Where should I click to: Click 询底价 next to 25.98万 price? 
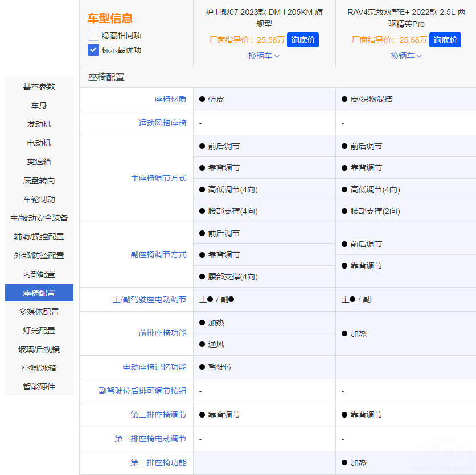(x=303, y=40)
